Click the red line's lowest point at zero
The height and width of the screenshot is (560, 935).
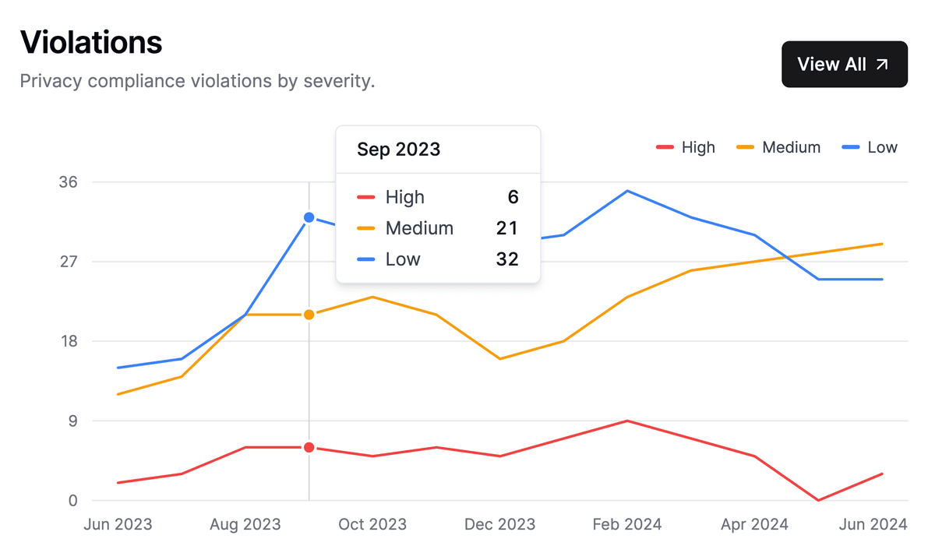pos(818,500)
